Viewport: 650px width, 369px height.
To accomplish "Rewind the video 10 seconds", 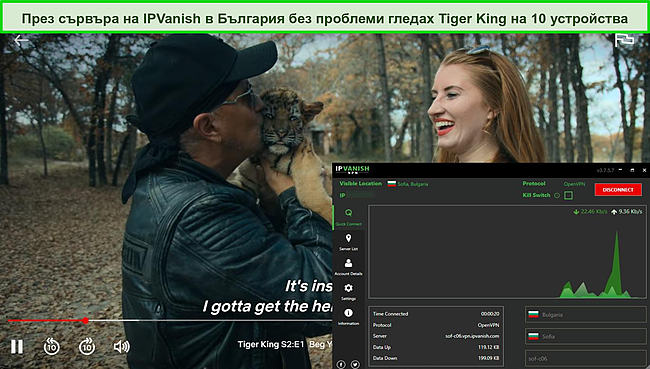I will 51,346.
